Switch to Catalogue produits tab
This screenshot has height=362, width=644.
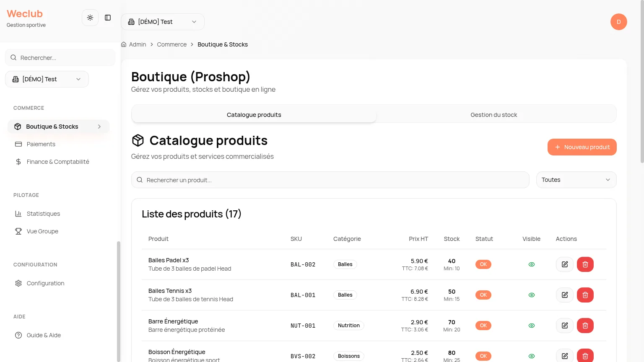click(x=254, y=115)
